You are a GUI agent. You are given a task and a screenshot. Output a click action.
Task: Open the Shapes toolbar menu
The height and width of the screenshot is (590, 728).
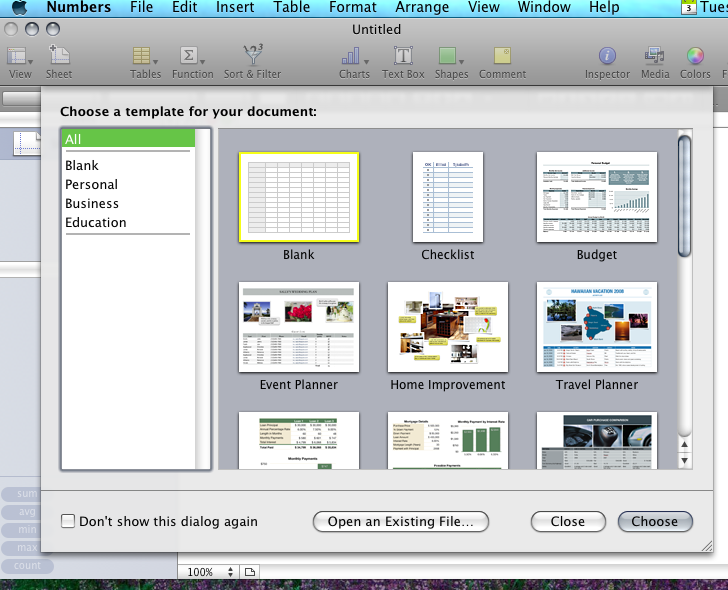coord(451,63)
